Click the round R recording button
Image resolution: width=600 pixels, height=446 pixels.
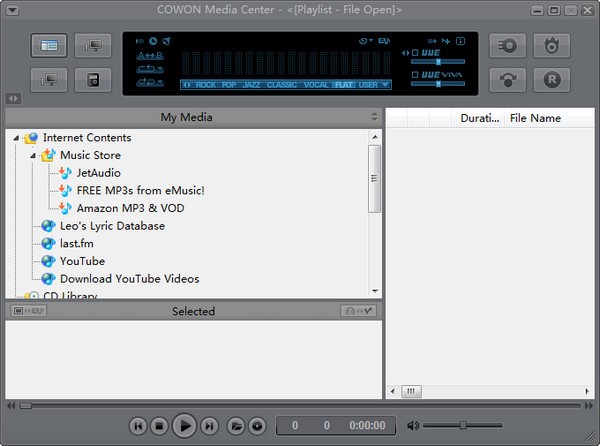pos(552,80)
